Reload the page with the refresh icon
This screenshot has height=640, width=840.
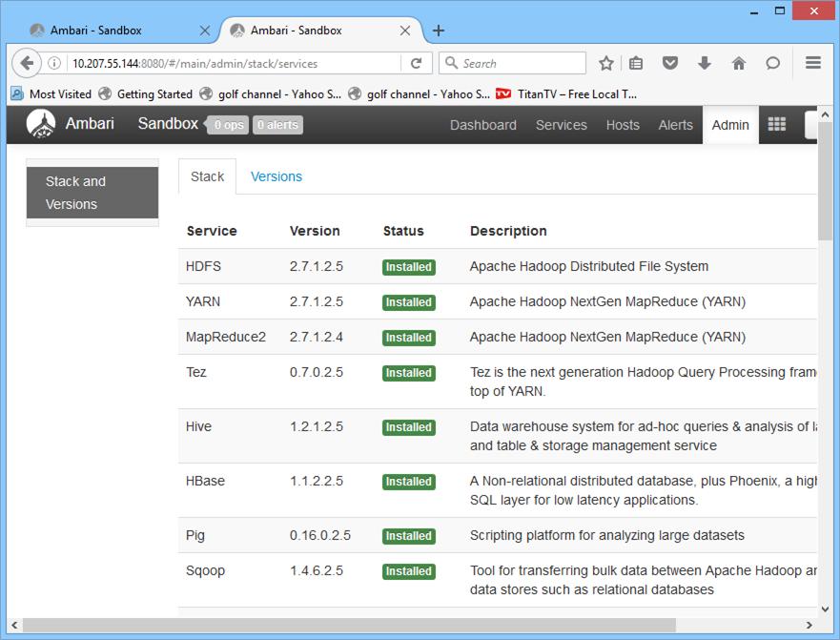pyautogui.click(x=414, y=63)
